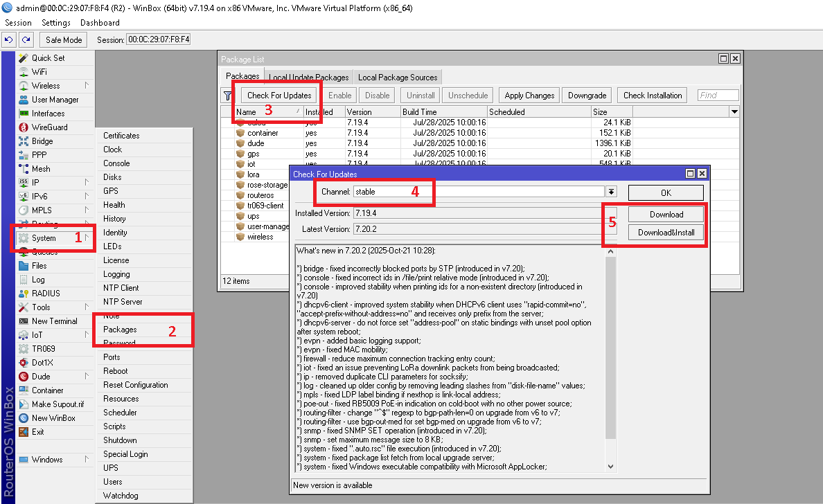Viewport: 823px width, 504px height.
Task: Toggle the Safe Mode button
Action: click(64, 39)
